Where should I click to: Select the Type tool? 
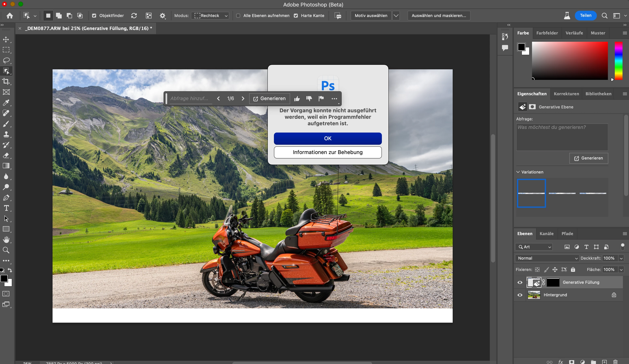coord(6,208)
